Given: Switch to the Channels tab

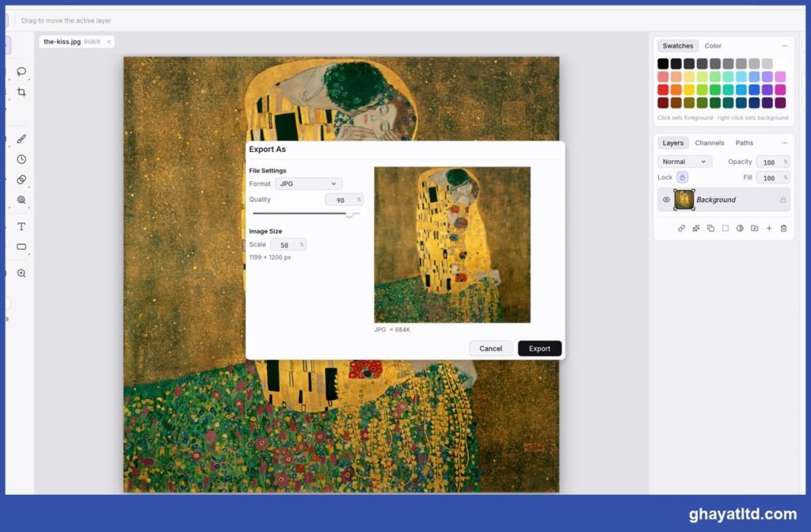Looking at the screenshot, I should tap(709, 142).
